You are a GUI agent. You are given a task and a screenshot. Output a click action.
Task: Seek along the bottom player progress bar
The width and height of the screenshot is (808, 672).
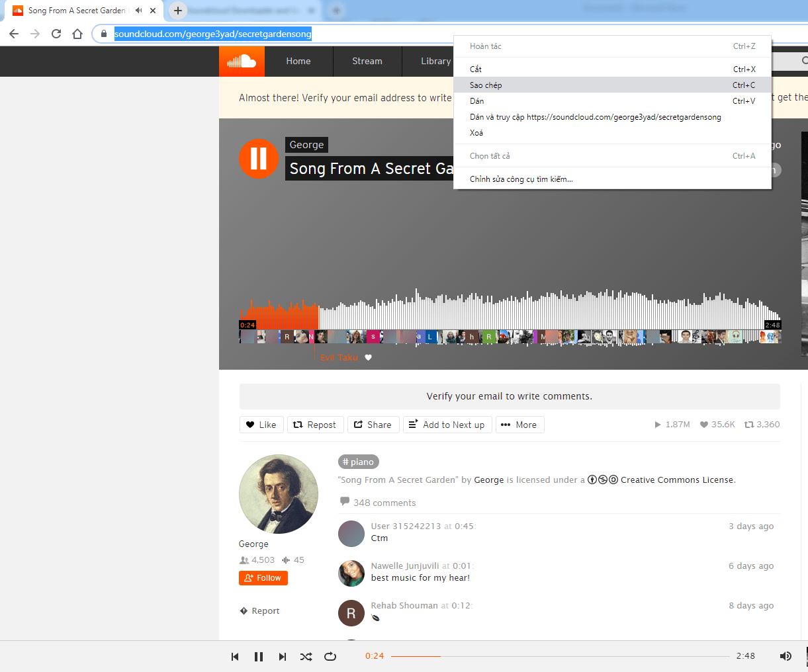(560, 656)
